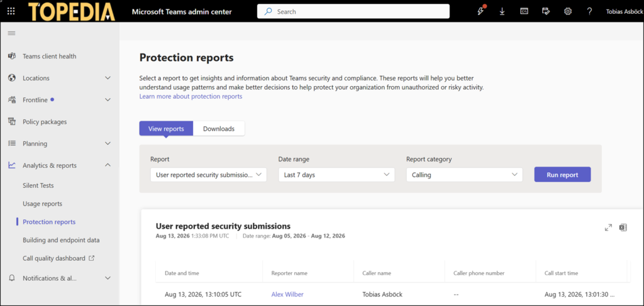Open the settings gear icon

pyautogui.click(x=568, y=11)
